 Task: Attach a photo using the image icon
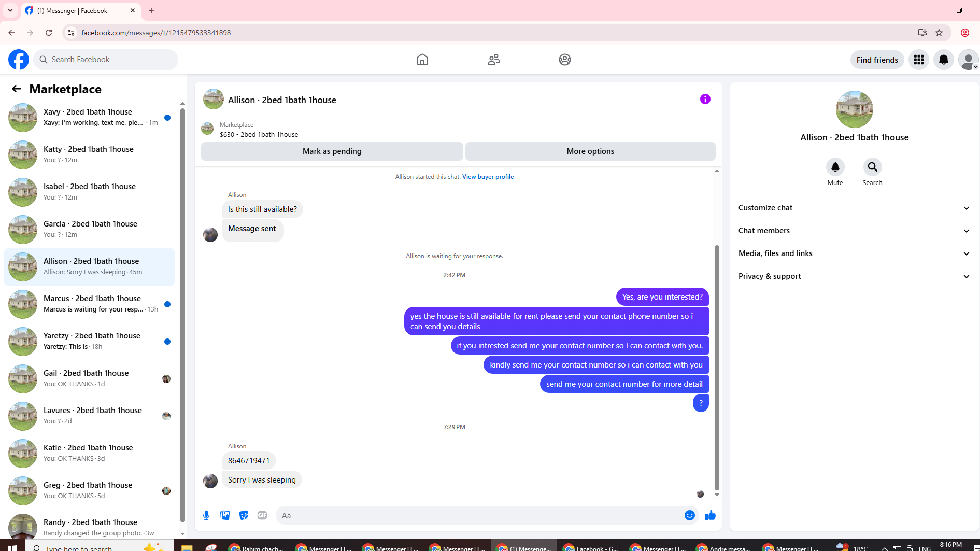click(225, 515)
